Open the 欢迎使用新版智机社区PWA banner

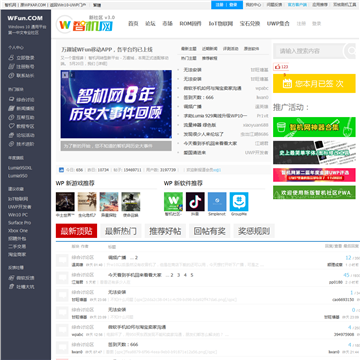point(314,193)
